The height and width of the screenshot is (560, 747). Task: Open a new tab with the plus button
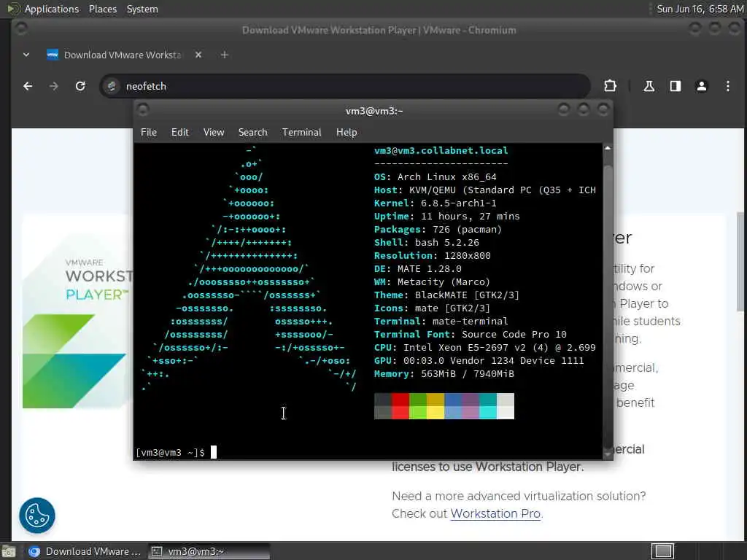(225, 55)
